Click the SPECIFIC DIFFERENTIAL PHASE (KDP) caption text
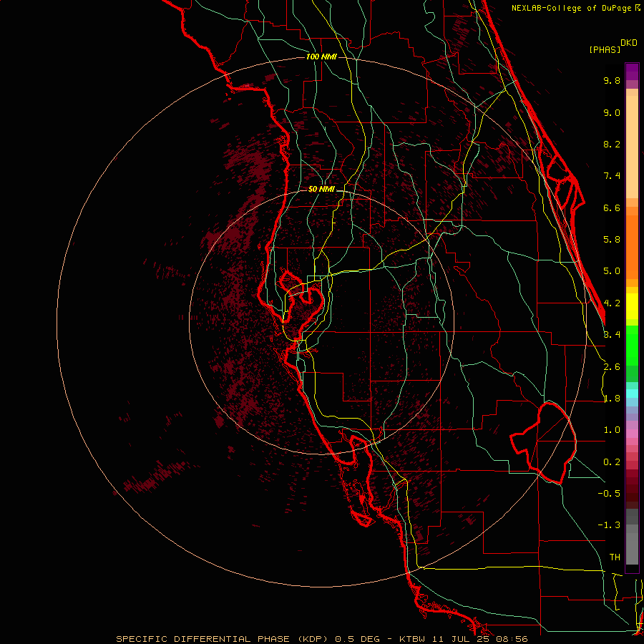 tap(222, 639)
